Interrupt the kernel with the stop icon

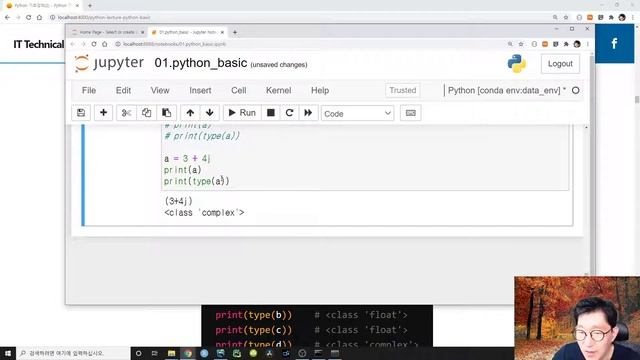[271, 113]
